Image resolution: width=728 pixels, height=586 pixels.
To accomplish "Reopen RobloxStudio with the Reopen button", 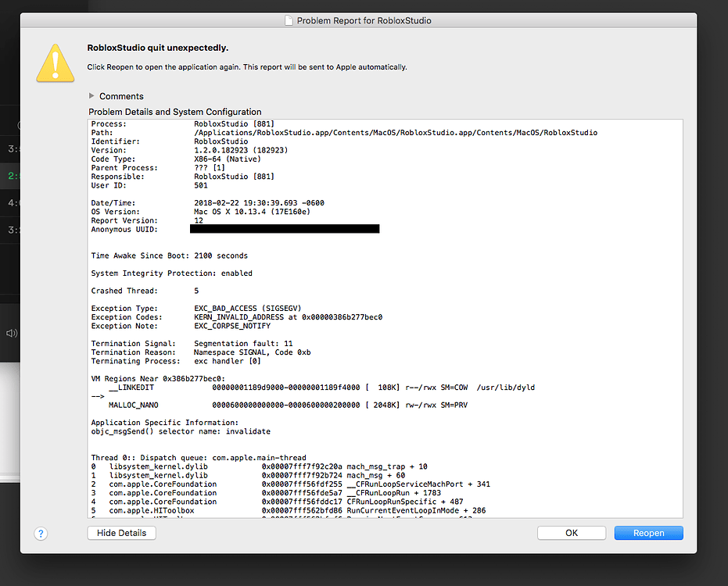I will tap(648, 533).
